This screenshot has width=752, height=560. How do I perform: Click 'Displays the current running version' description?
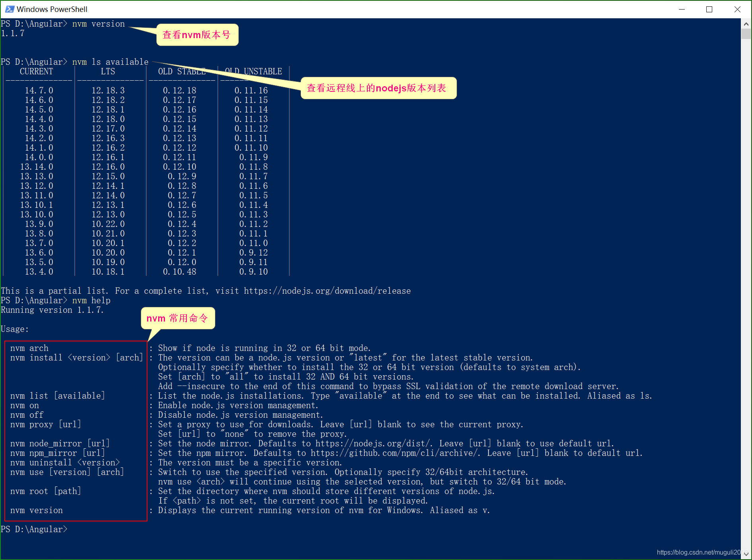click(x=324, y=510)
